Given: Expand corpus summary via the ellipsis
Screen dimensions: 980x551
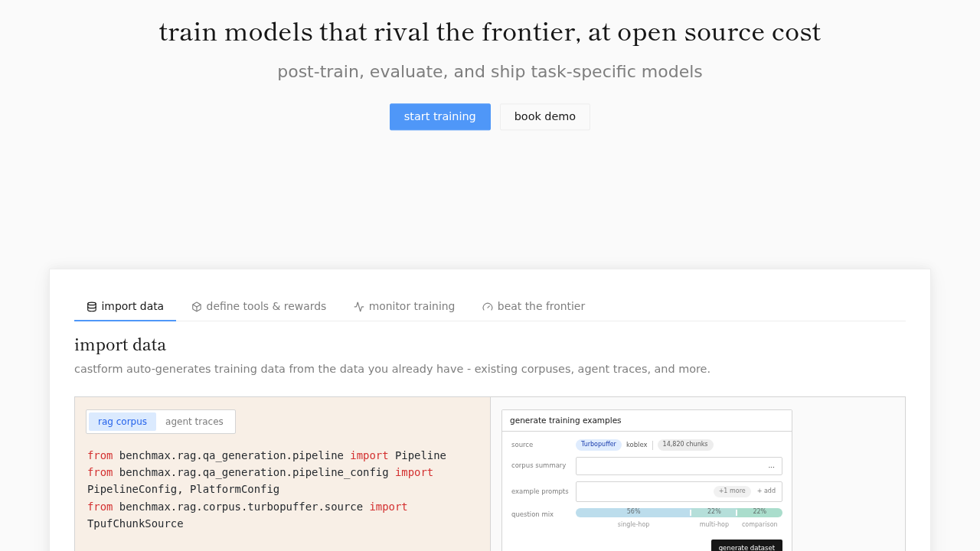Looking at the screenshot, I should pos(772,466).
